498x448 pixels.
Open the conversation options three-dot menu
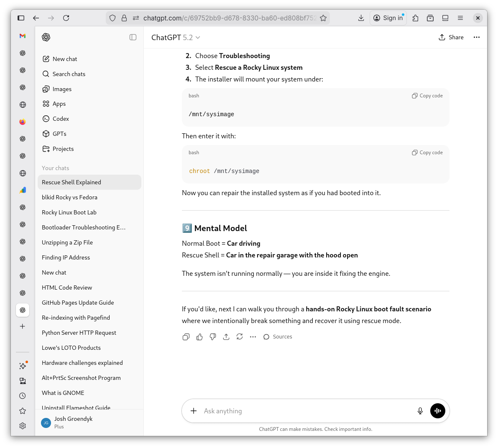tap(476, 37)
